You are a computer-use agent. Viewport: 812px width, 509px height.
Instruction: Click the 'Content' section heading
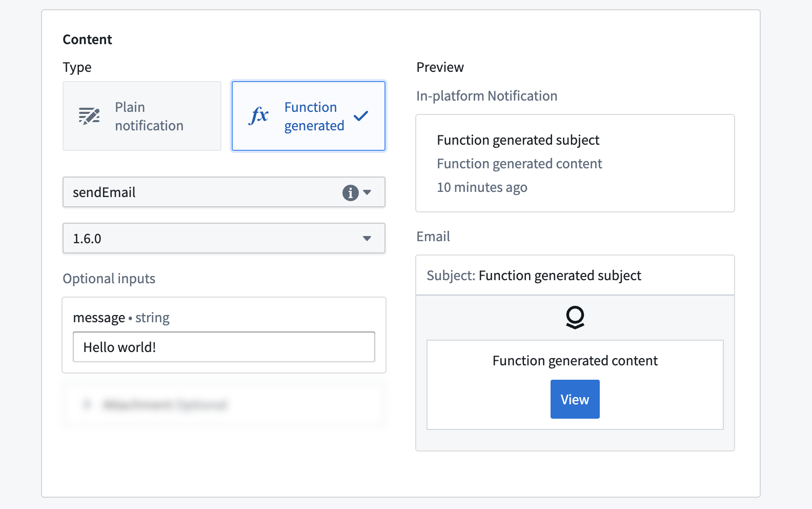tap(87, 40)
